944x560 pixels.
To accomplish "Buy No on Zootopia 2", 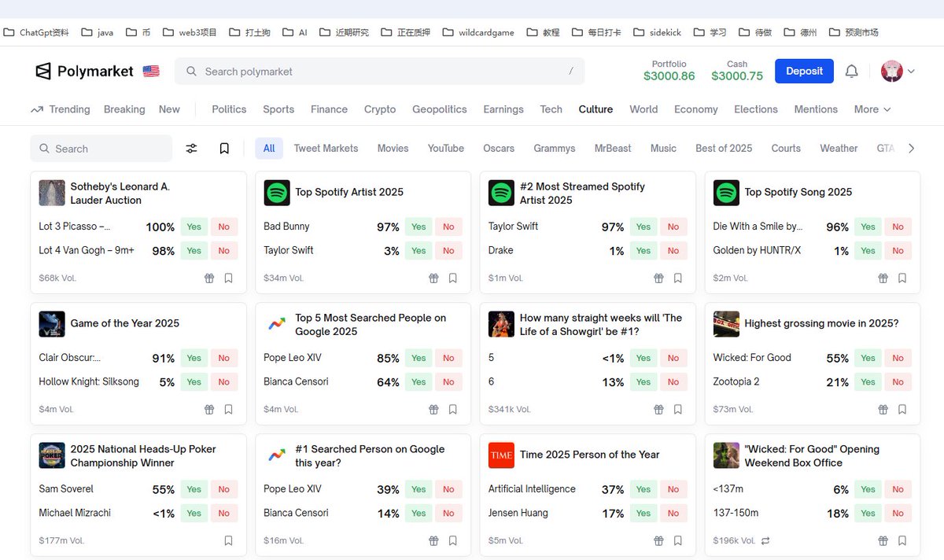I will (x=898, y=382).
